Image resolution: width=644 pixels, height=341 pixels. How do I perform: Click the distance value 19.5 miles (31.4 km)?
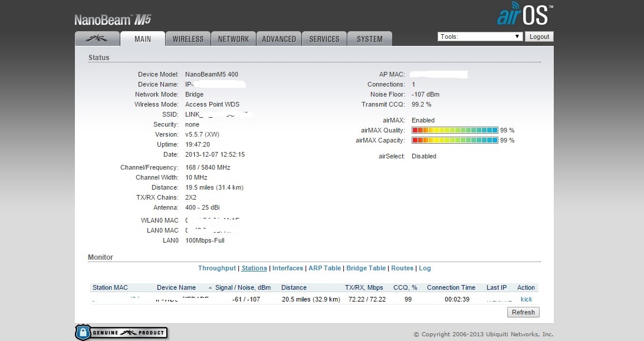click(215, 187)
